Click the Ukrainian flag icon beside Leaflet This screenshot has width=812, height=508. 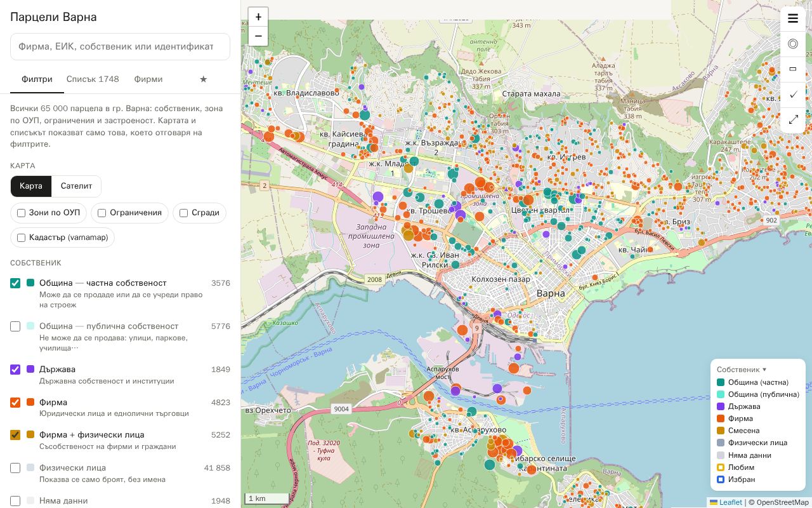pos(714,502)
